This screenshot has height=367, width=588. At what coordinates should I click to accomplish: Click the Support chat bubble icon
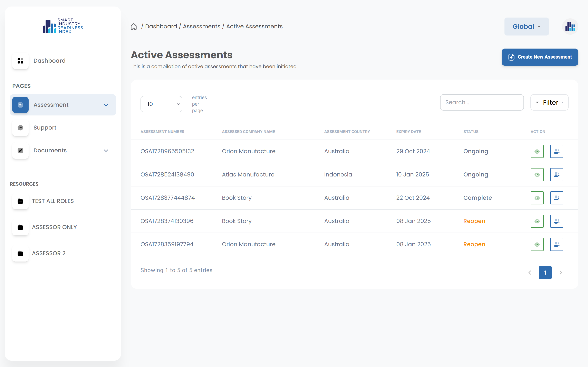coord(20,128)
